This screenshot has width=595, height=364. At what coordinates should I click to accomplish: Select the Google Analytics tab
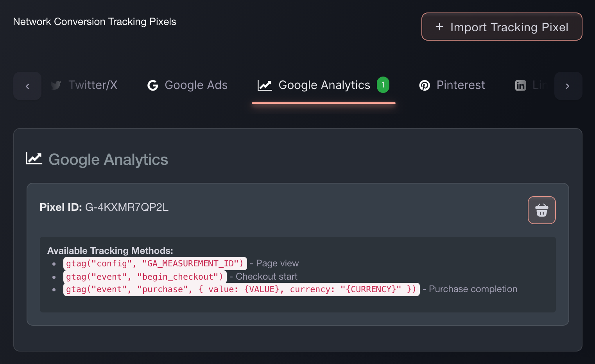[323, 85]
